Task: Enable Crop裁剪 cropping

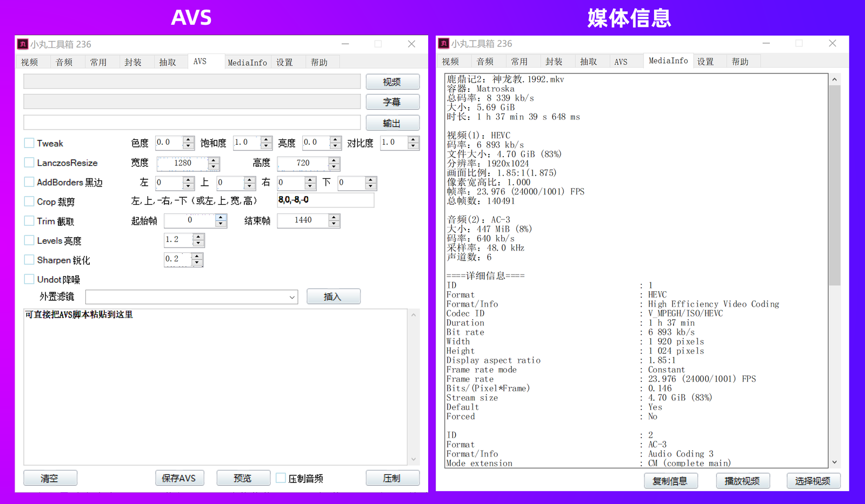Action: tap(29, 201)
